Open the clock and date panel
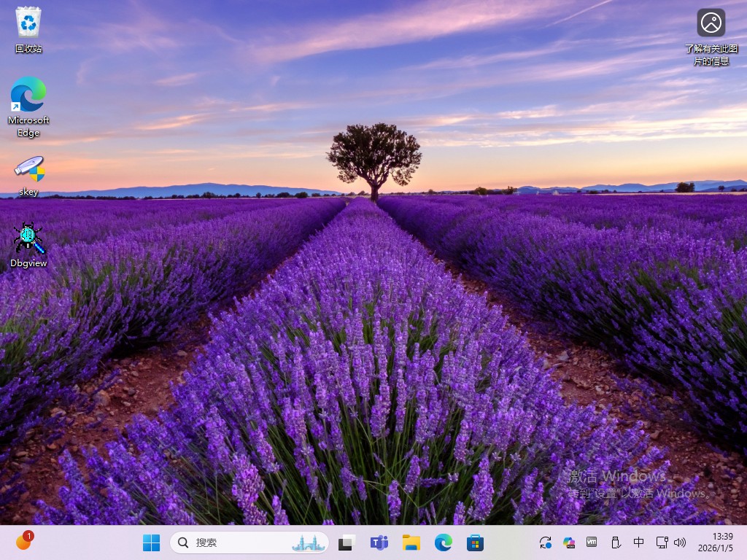Image resolution: width=747 pixels, height=560 pixels. pyautogui.click(x=718, y=542)
